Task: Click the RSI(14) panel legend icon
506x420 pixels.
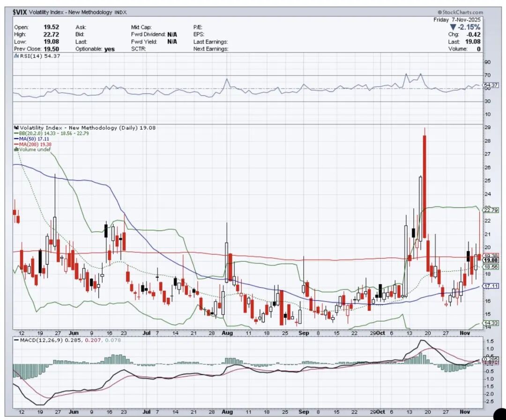Action: tap(16, 56)
